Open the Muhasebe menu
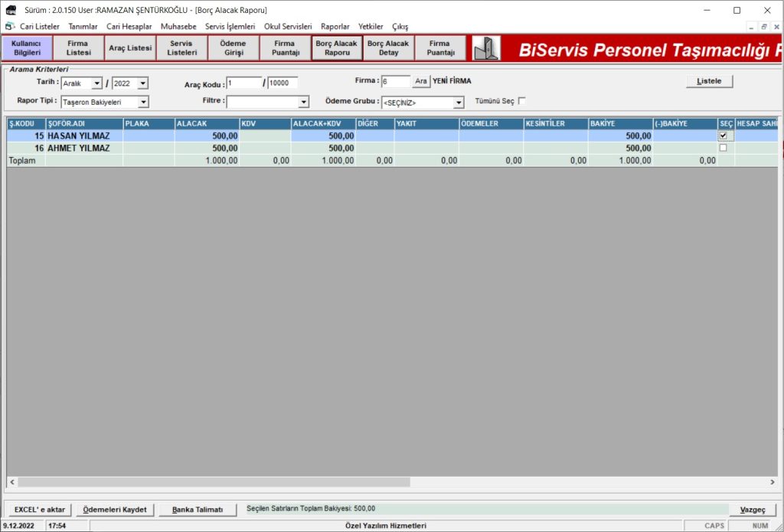 click(178, 26)
